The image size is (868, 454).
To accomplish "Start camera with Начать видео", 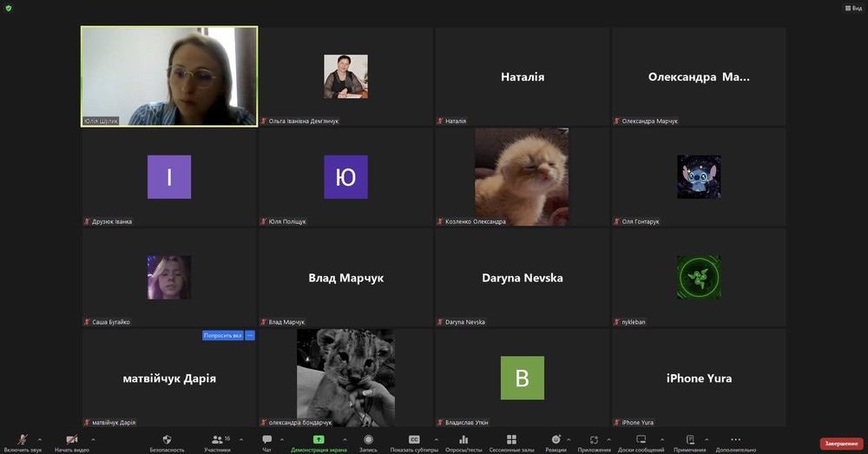I will pyautogui.click(x=72, y=443).
